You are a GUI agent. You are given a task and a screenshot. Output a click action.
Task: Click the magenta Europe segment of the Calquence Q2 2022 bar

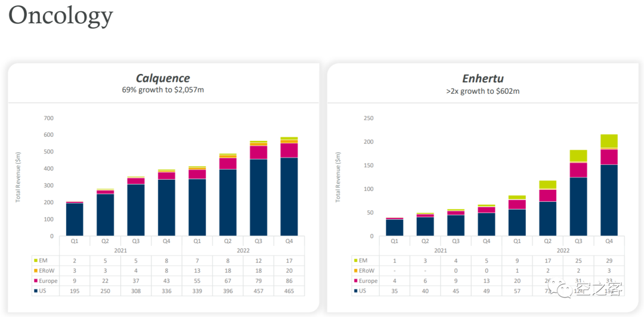click(228, 164)
